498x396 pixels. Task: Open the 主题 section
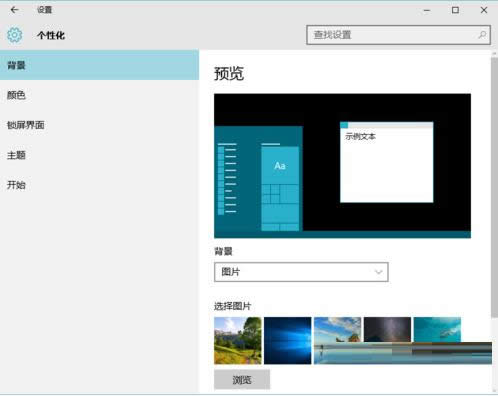coord(99,155)
